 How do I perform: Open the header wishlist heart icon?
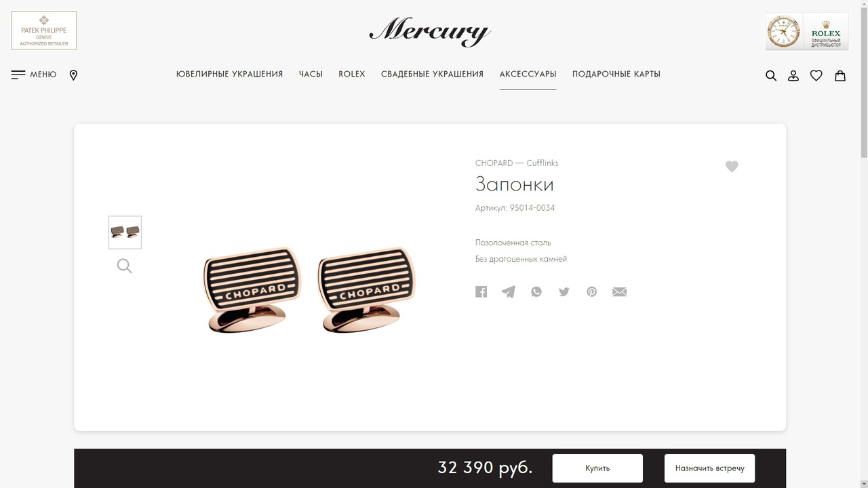816,75
